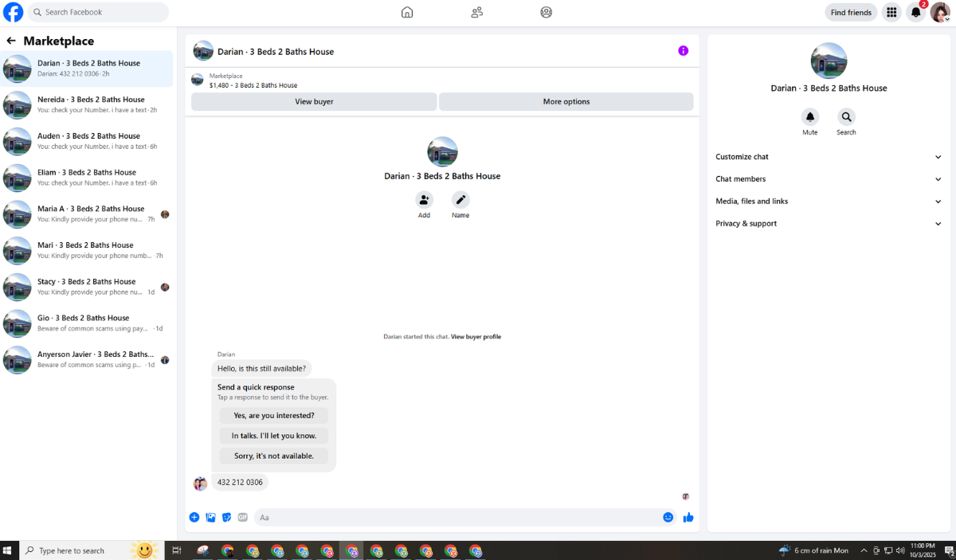956x560 pixels.
Task: Send 'In talks. I'll let you know.'
Action: pyautogui.click(x=274, y=436)
